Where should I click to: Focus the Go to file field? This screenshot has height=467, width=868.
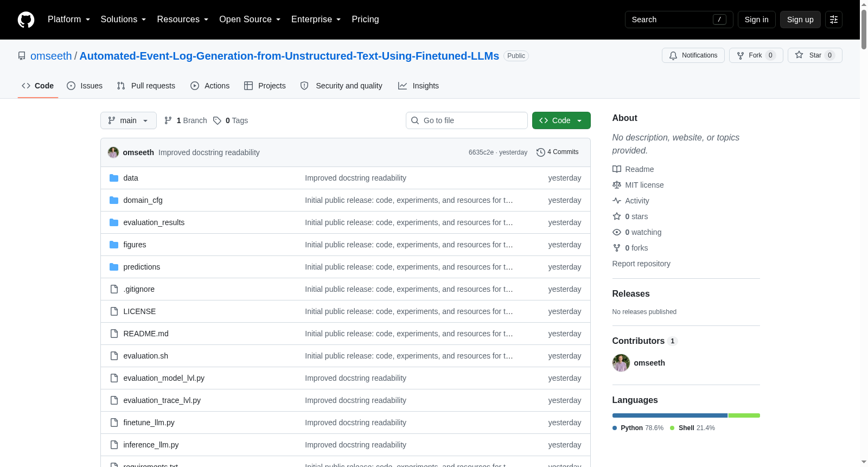tap(467, 120)
